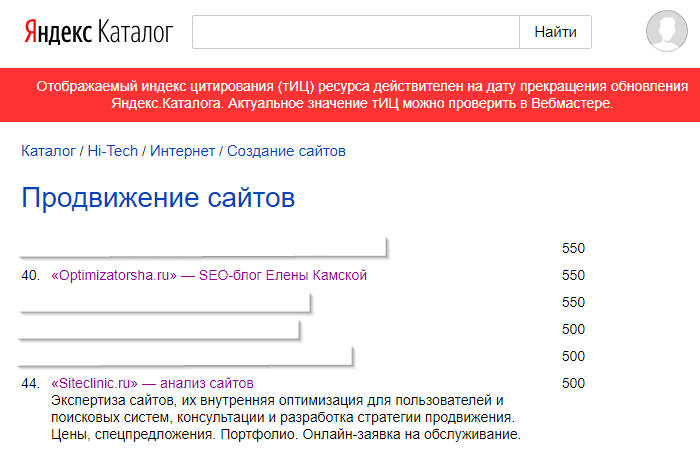Focus the search input field

click(x=355, y=32)
